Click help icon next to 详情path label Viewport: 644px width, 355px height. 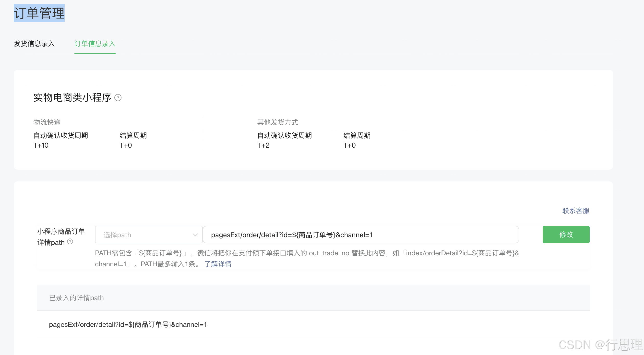click(x=70, y=241)
